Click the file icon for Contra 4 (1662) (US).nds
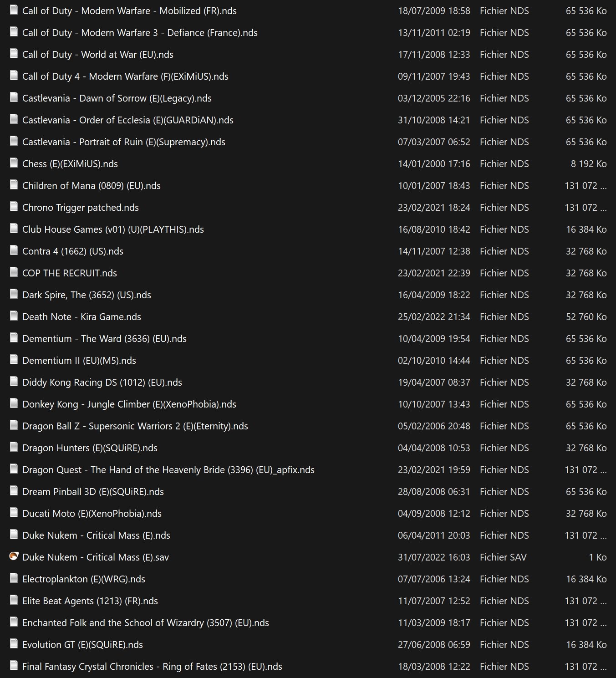 click(x=14, y=250)
